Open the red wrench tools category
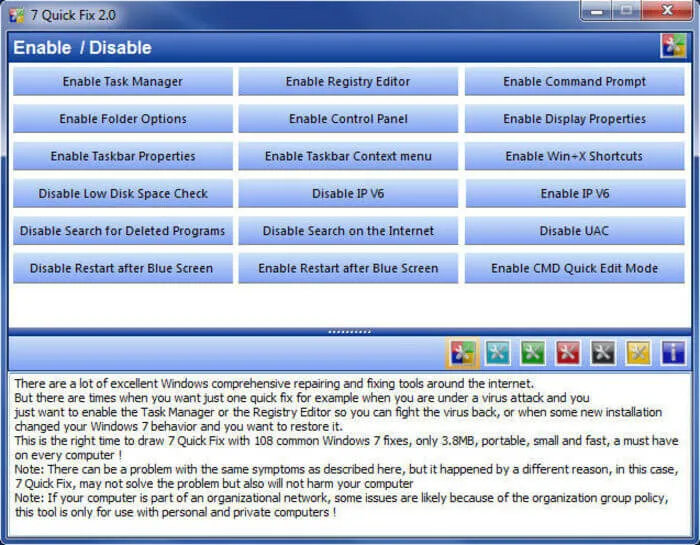700x545 pixels. coord(567,352)
